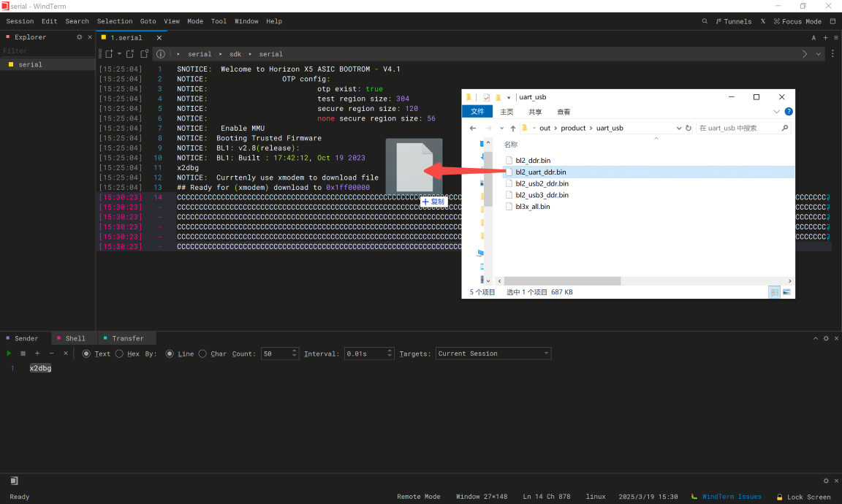
Task: Add a sender line with the plus icon
Action: tap(37, 354)
